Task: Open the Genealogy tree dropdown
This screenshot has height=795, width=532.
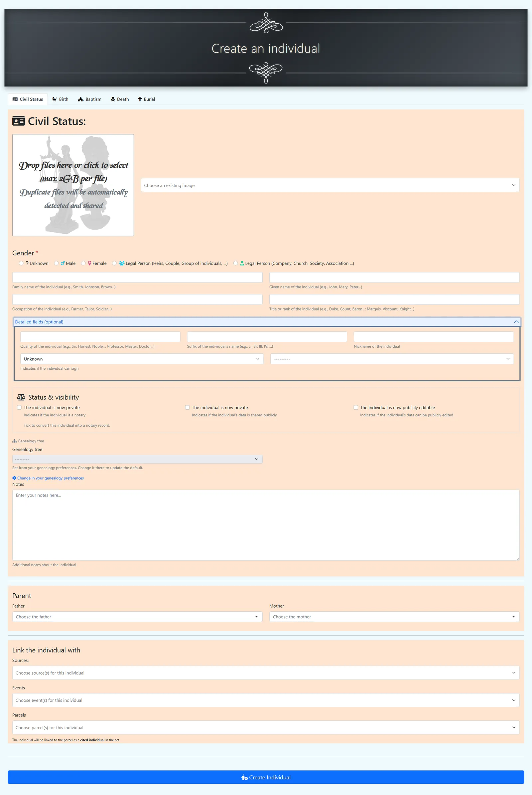Action: 137,459
